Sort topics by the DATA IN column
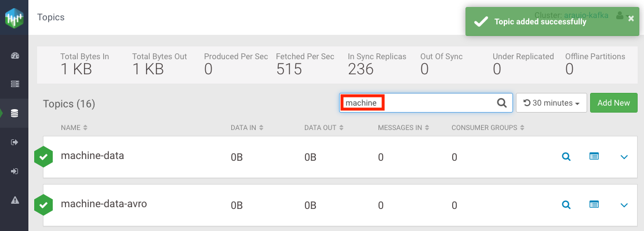644x231 pixels. click(247, 128)
